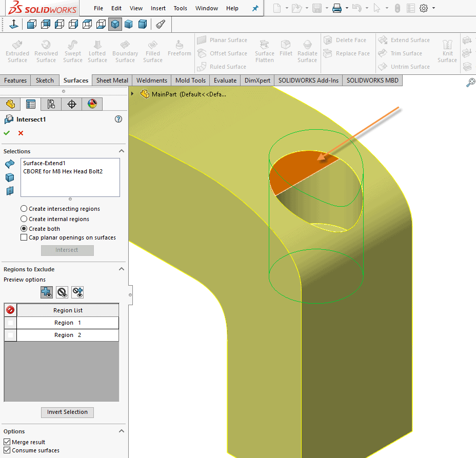Viewport: 476px width, 458px height.
Task: Collapse the Selections section
Action: [x=122, y=151]
